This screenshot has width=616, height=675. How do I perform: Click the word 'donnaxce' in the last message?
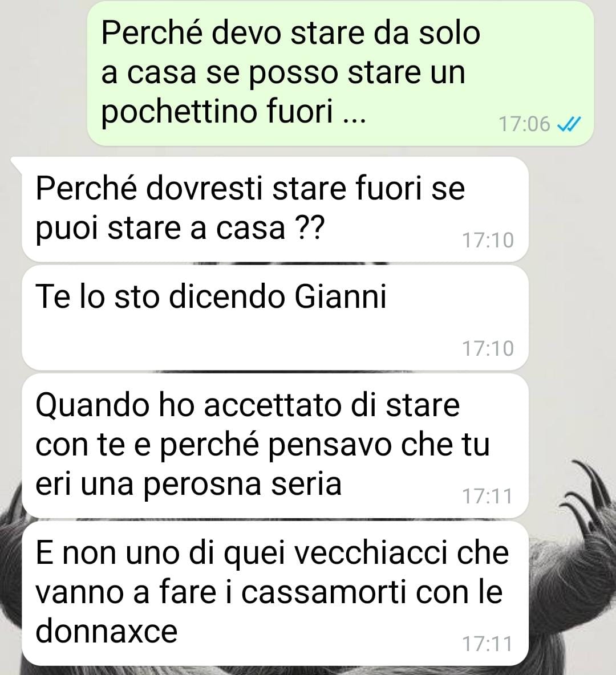coord(107,631)
